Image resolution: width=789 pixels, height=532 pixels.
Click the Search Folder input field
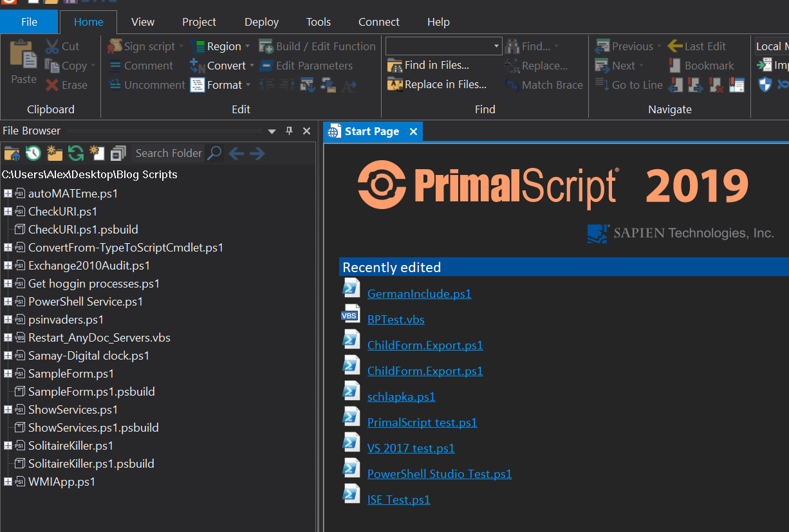click(169, 153)
